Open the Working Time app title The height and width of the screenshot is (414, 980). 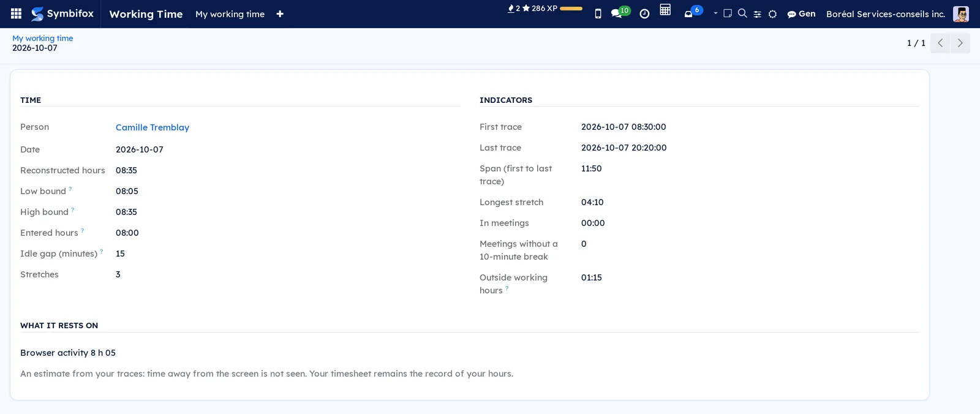146,14
